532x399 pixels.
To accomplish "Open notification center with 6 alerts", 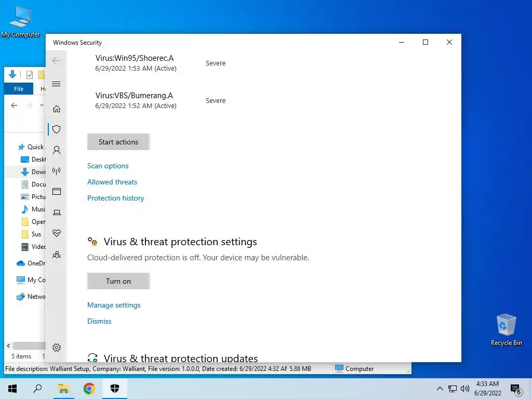I will [x=516, y=390].
